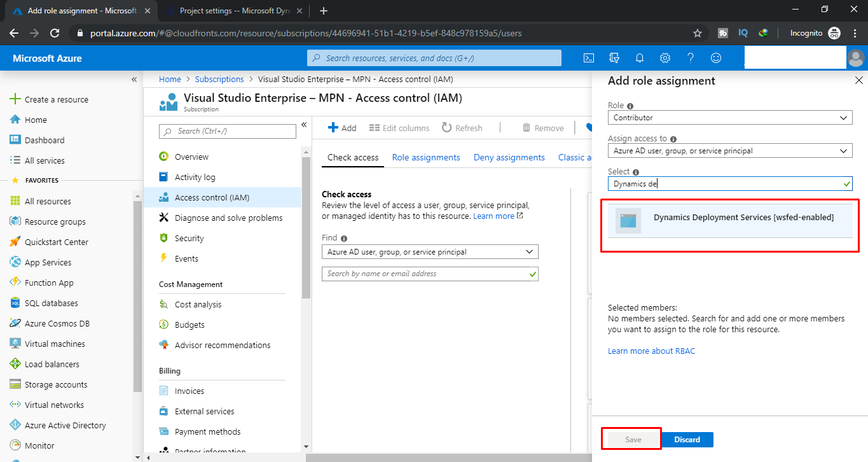Viewport: 868px width, 462px height.
Task: Open Advisor recommendations
Action: (x=222, y=345)
